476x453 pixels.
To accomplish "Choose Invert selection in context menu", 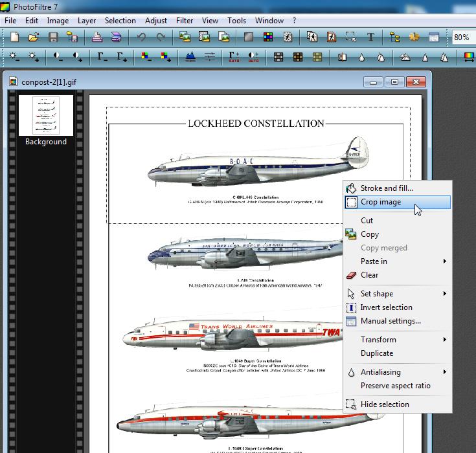I will click(x=398, y=307).
